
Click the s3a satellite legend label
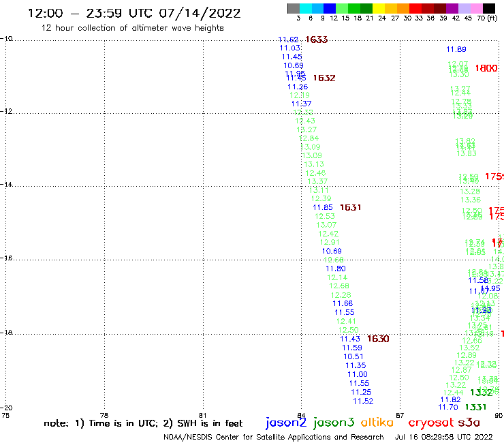click(x=469, y=423)
